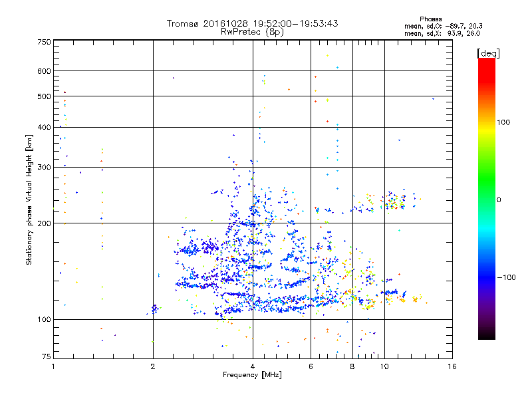Click the 'mean, sd,O: -89.7, 20.3' statistics line
The height and width of the screenshot is (399, 532).
pyautogui.click(x=443, y=26)
